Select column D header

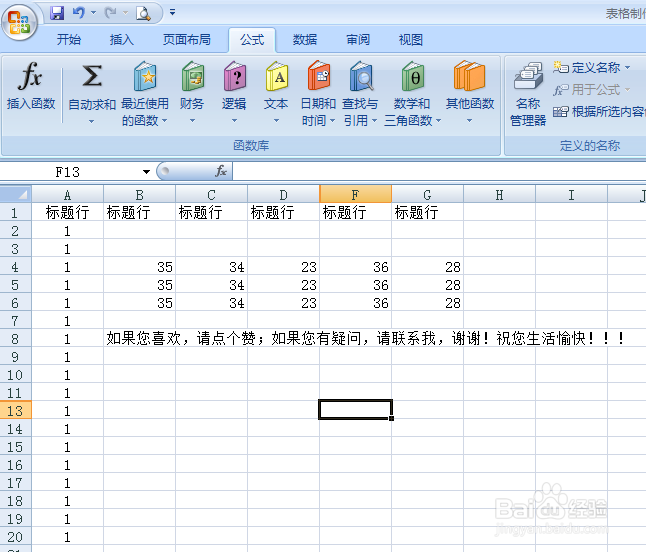click(x=283, y=194)
